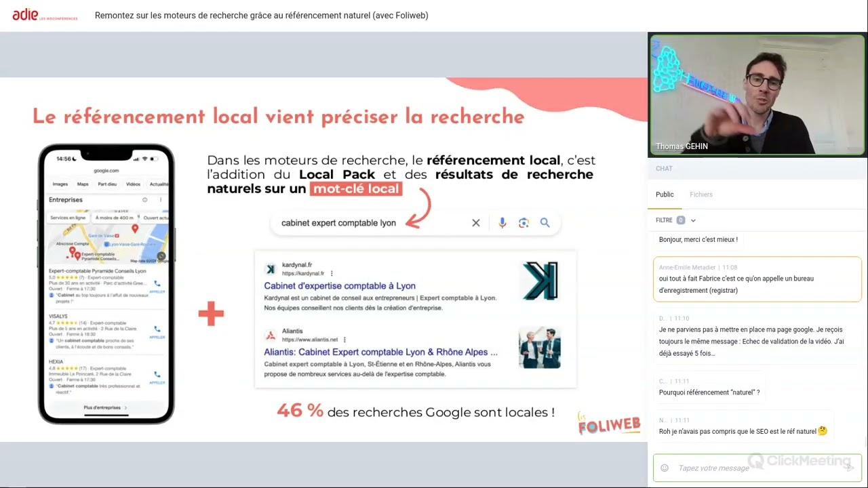Click the 'Services en ligne' filter chip
The height and width of the screenshot is (488, 868).
[x=68, y=218]
